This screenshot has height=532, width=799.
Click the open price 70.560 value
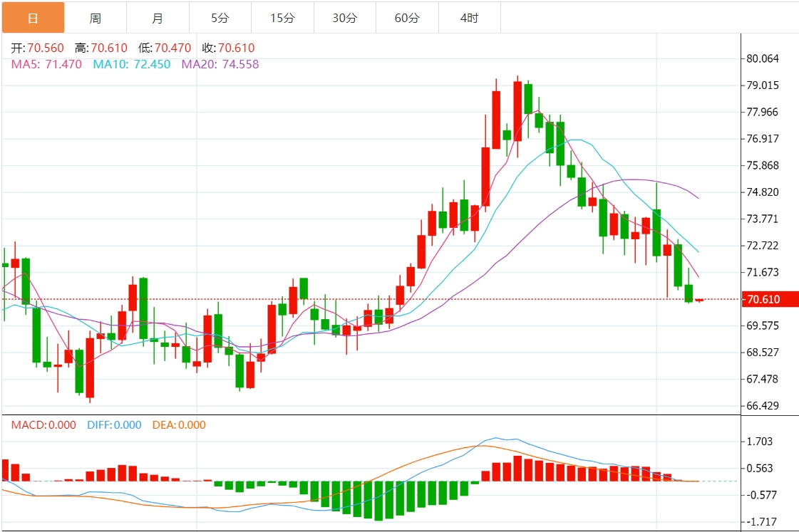point(46,48)
